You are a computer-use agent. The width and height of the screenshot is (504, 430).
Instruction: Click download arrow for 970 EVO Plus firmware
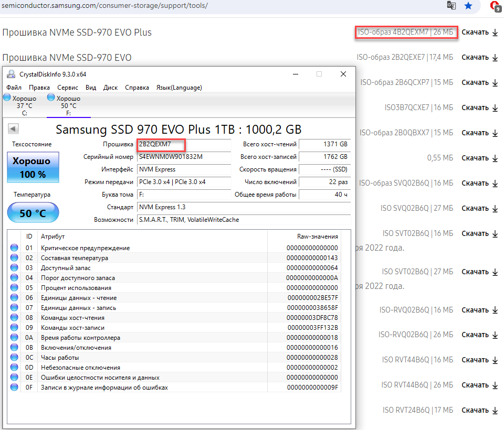coord(495,33)
